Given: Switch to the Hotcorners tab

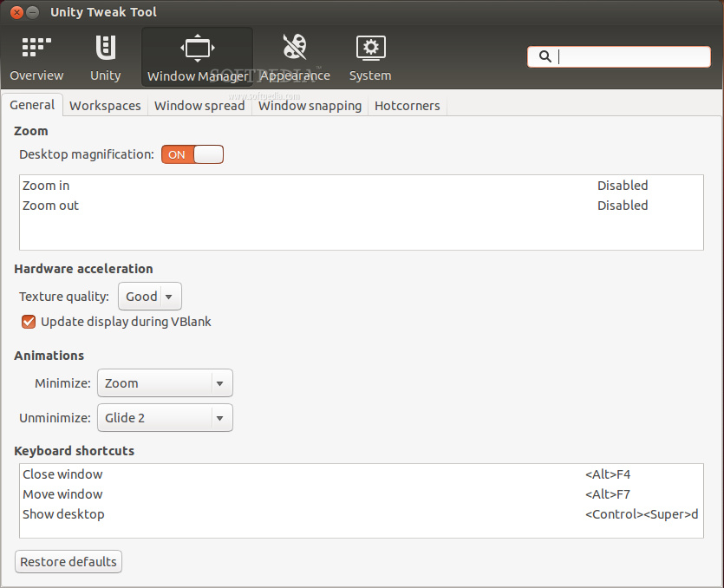Looking at the screenshot, I should [x=408, y=106].
